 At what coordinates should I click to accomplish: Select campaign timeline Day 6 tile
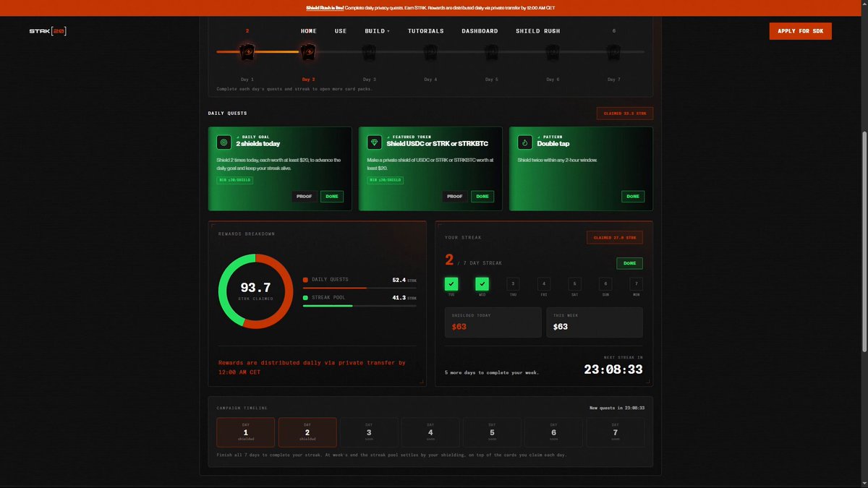(x=553, y=432)
